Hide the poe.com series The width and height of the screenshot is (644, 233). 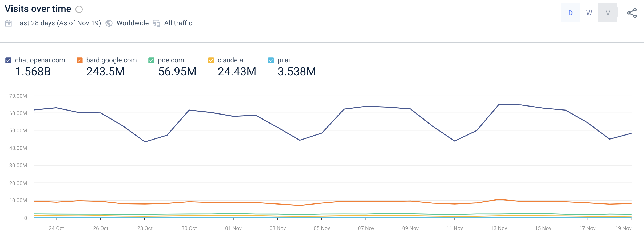(151, 60)
